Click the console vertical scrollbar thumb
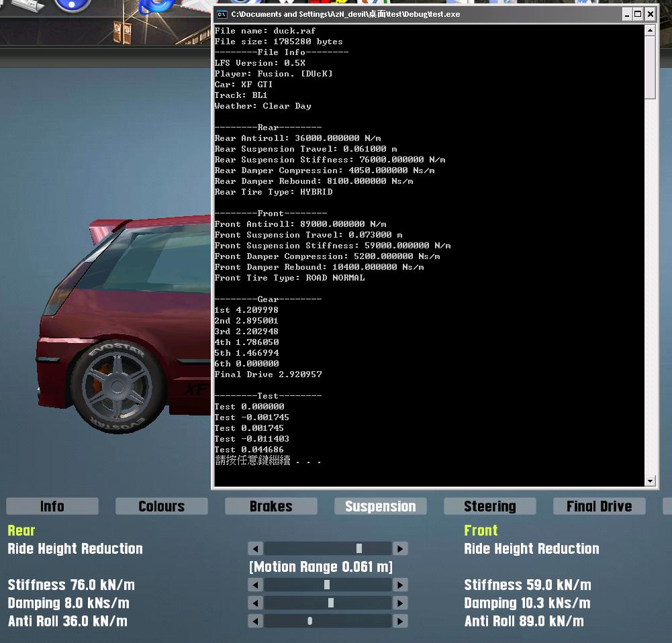This screenshot has height=643, width=672. [650, 68]
